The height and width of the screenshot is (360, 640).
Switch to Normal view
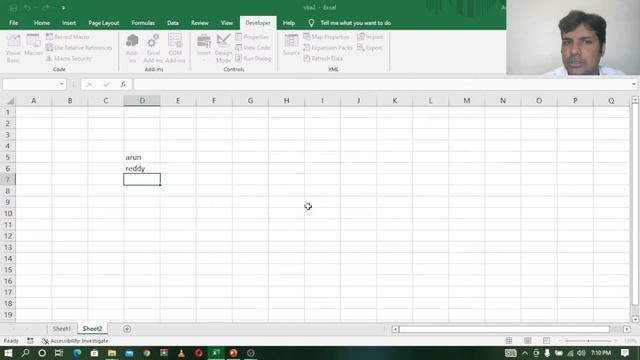pyautogui.click(x=509, y=340)
